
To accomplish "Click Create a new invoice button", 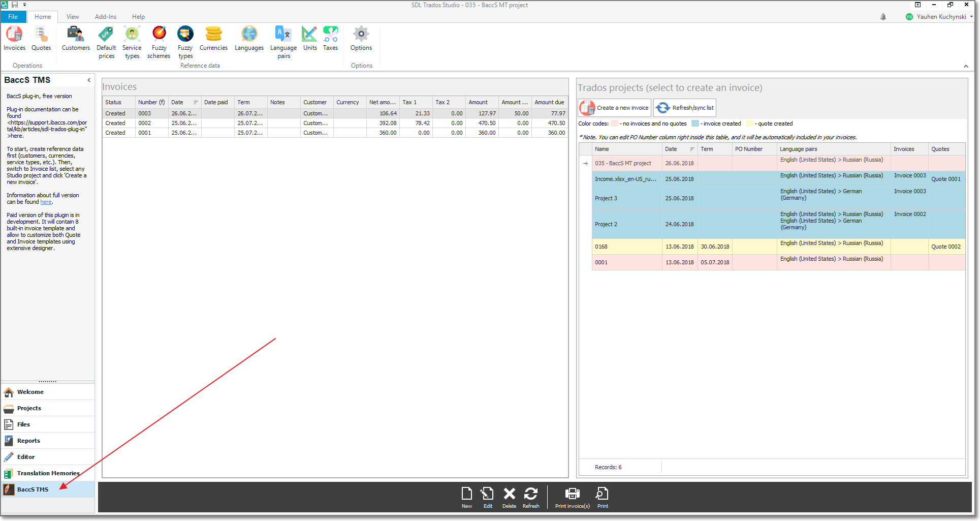I will pyautogui.click(x=615, y=108).
